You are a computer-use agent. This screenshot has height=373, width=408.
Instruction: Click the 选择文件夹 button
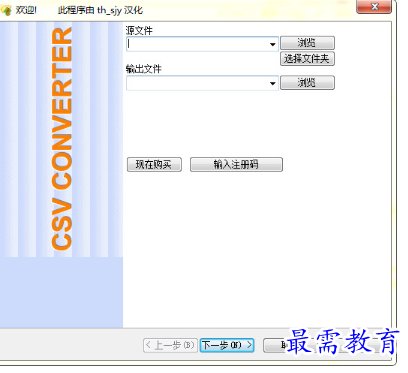(307, 59)
